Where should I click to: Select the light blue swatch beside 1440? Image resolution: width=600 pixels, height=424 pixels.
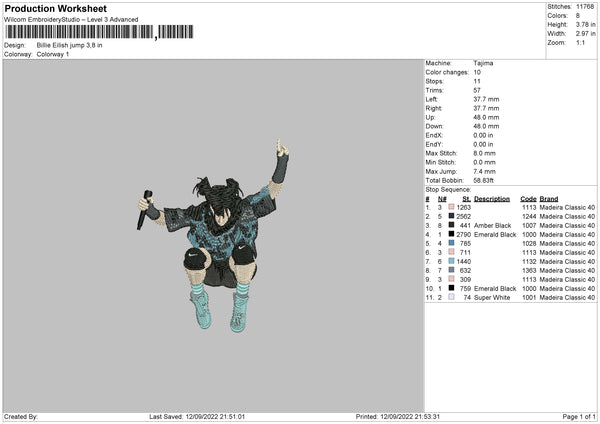[x=451, y=261]
